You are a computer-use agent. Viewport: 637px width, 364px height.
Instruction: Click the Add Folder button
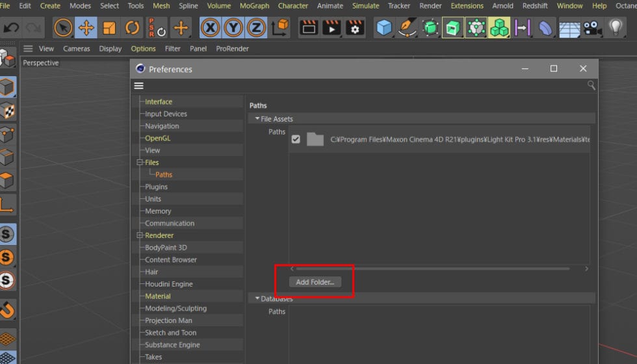[x=315, y=282]
